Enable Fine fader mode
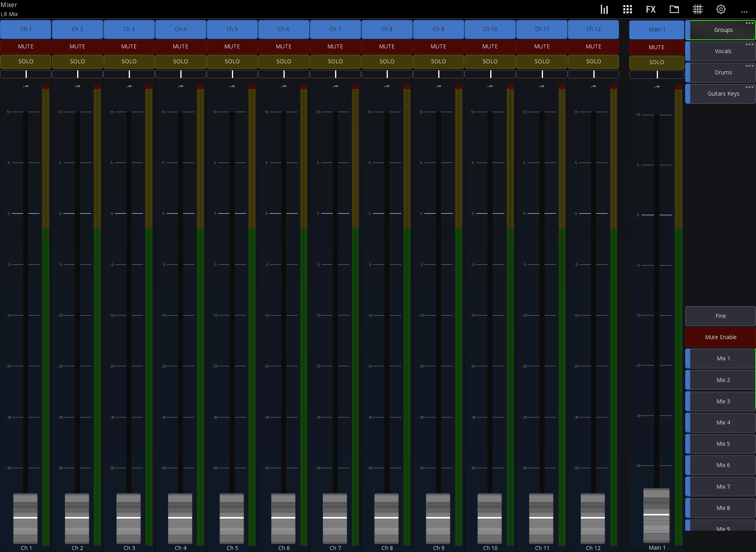The height and width of the screenshot is (552, 756). tap(721, 316)
